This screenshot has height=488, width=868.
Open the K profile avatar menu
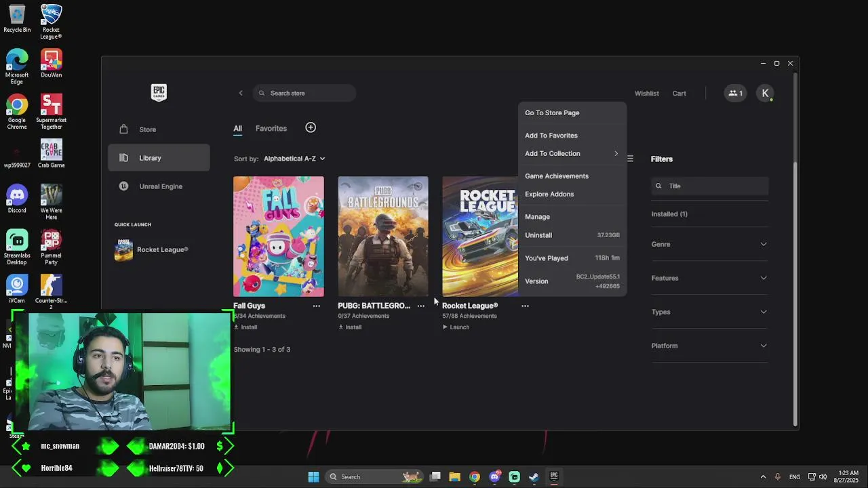pyautogui.click(x=765, y=94)
